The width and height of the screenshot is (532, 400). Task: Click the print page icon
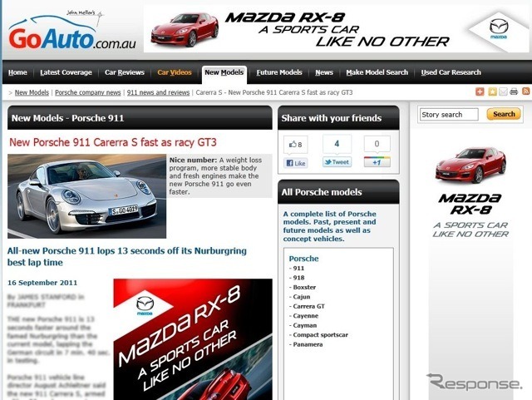point(514,91)
